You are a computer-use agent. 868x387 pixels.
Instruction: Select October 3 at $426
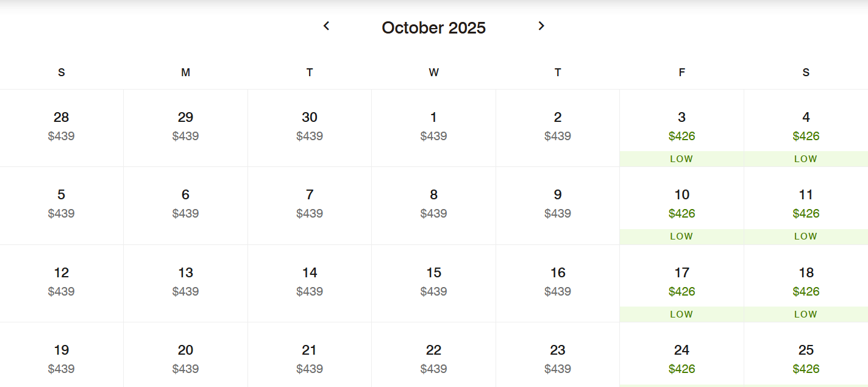tap(681, 128)
